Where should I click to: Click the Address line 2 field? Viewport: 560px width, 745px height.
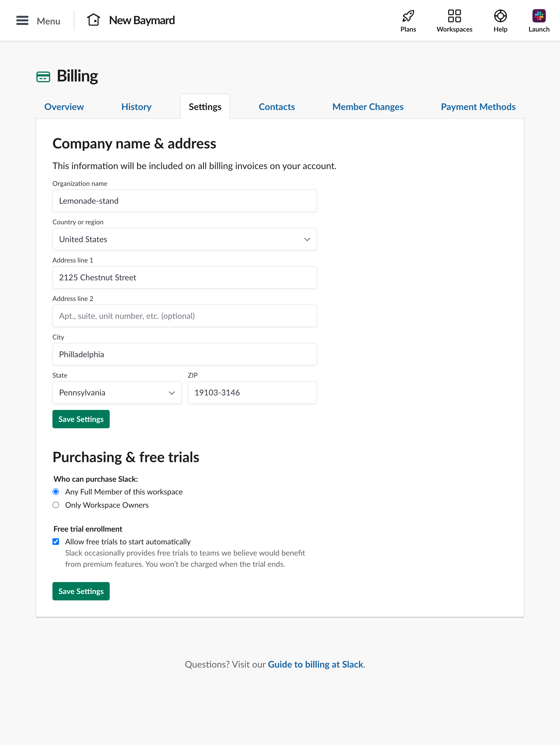[x=184, y=315]
